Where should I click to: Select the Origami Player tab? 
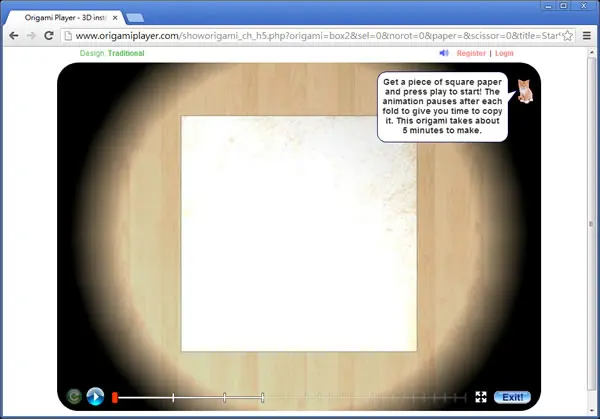click(x=65, y=18)
